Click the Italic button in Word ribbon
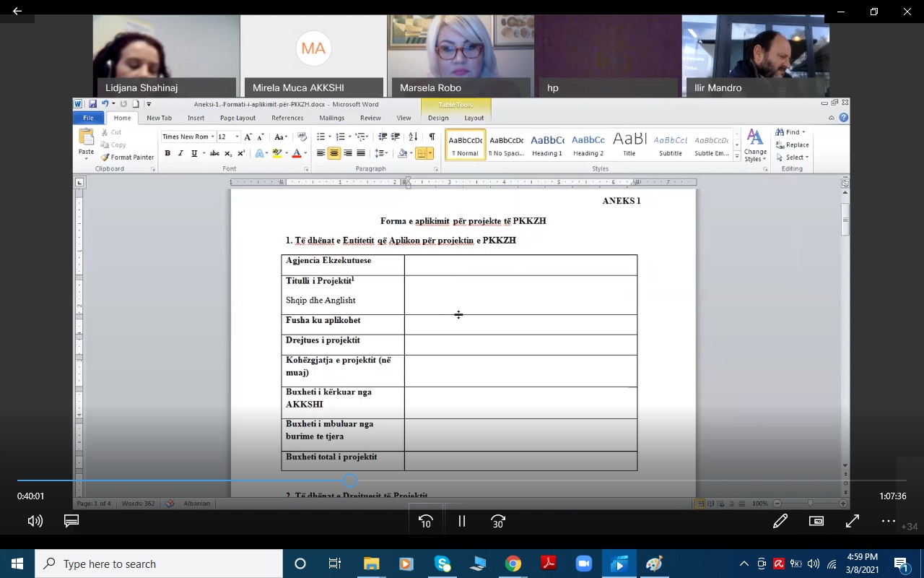This screenshot has height=578, width=924. pos(181,153)
